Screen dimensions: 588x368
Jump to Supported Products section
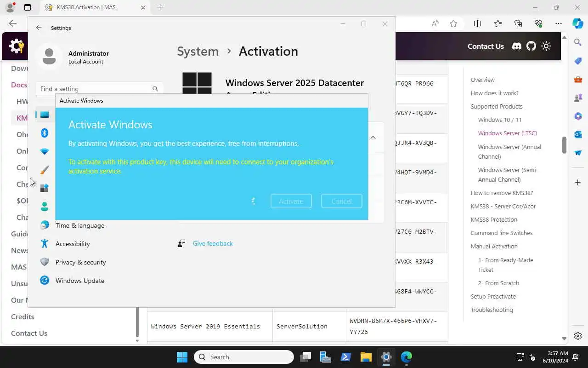(497, 106)
